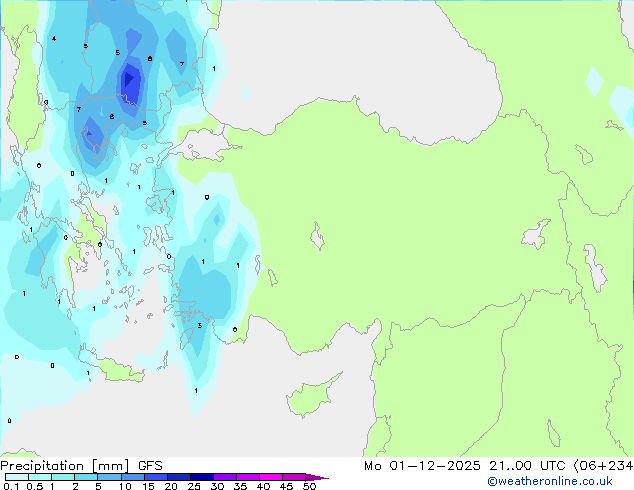Select the 40 mm bright magenta legend swatch
634x490 pixels.
[x=271, y=477]
